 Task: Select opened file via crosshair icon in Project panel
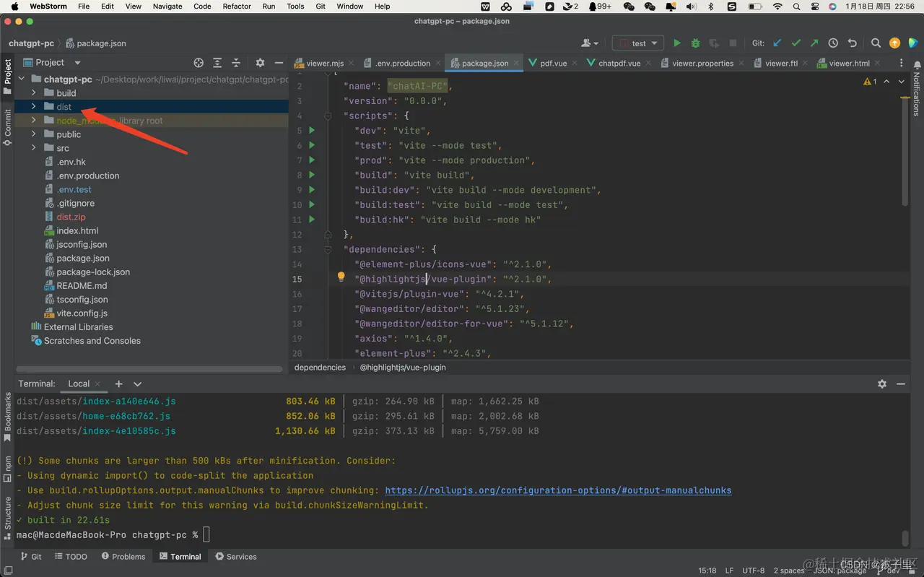[x=199, y=63]
